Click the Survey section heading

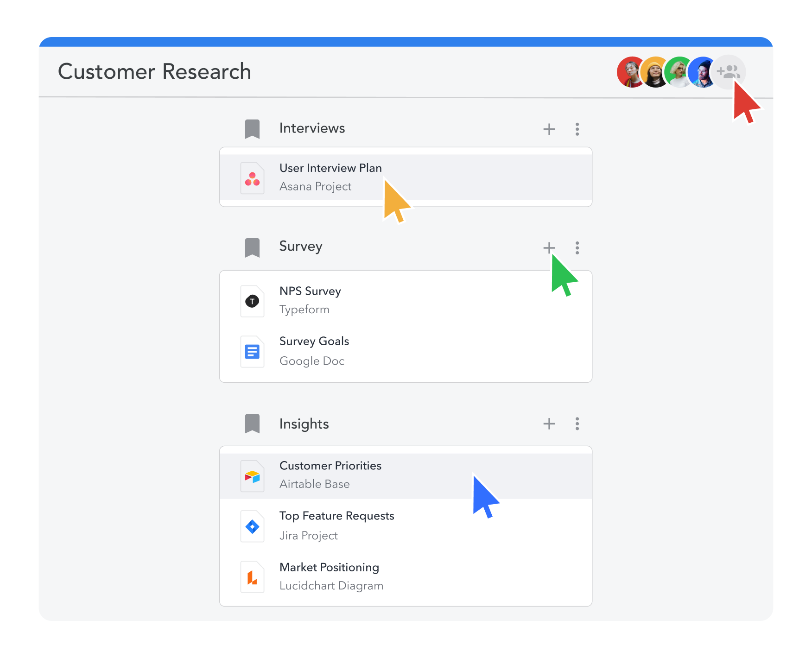pyautogui.click(x=301, y=247)
